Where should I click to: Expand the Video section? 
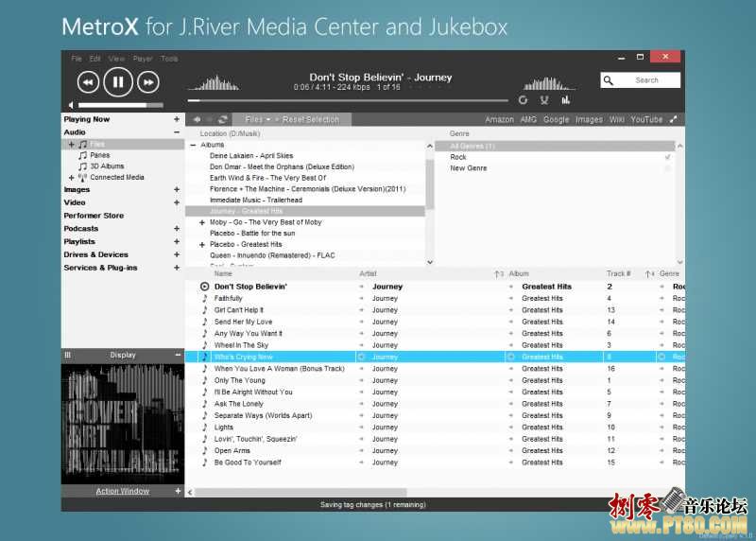pos(177,202)
